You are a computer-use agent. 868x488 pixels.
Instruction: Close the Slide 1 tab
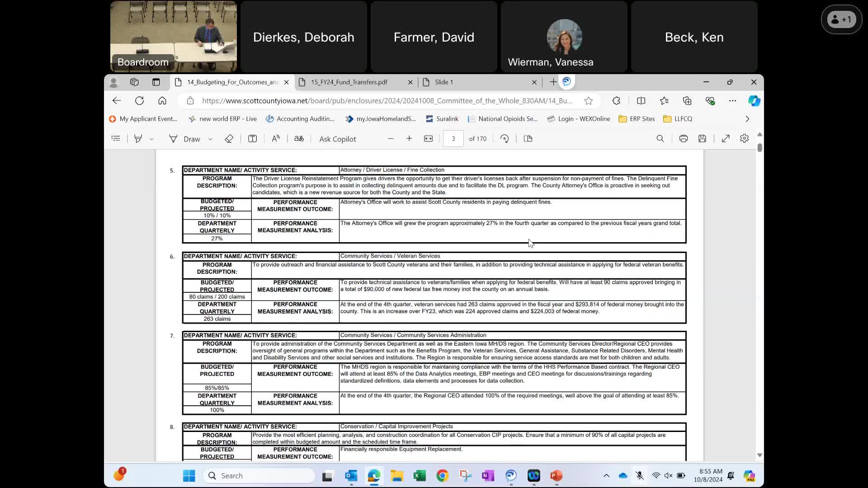(534, 82)
